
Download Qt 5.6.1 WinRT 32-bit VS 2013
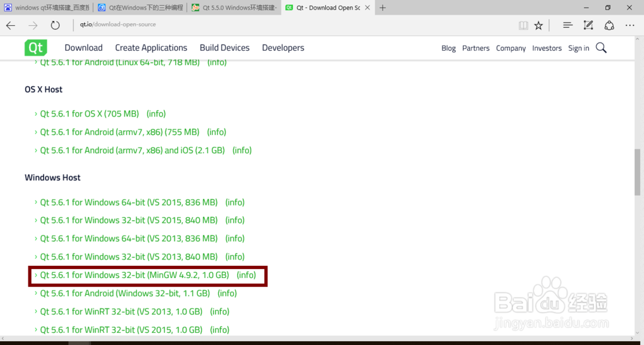point(121,312)
